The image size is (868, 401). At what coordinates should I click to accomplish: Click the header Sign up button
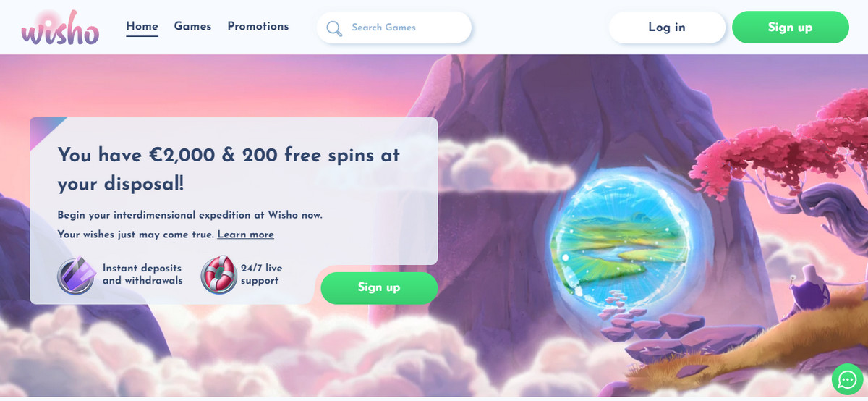click(791, 28)
